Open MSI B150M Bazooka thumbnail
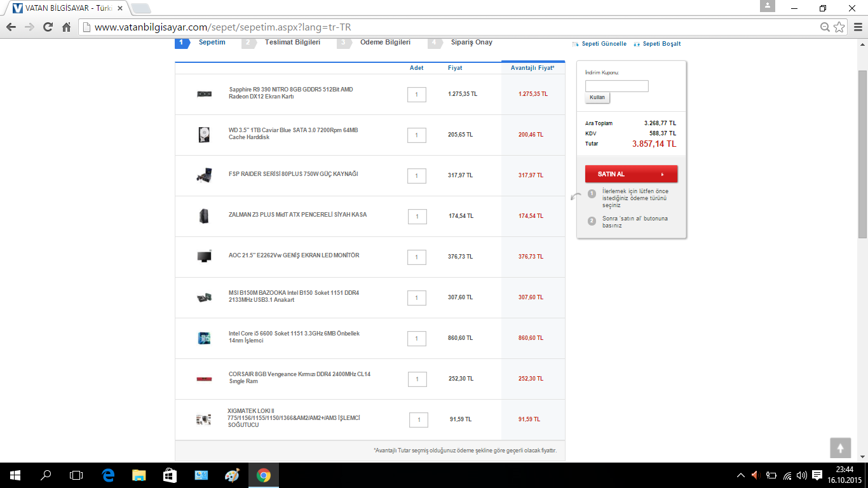The width and height of the screenshot is (868, 488). coord(204,297)
